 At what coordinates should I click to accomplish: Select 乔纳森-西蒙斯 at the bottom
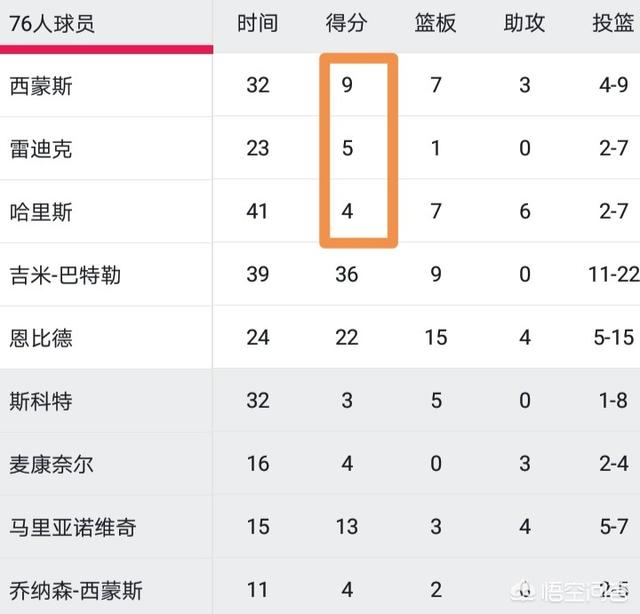click(76, 591)
